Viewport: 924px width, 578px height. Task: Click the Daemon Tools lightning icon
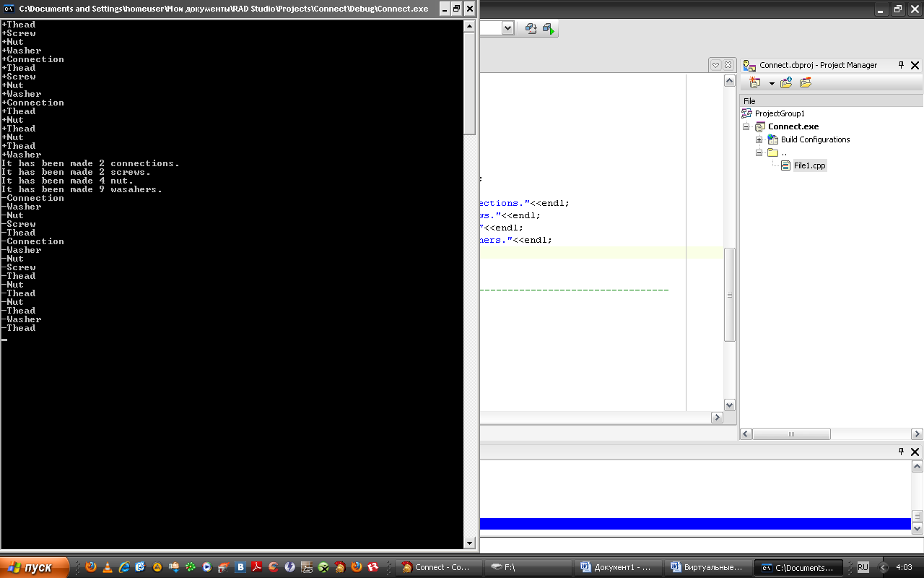coord(290,567)
